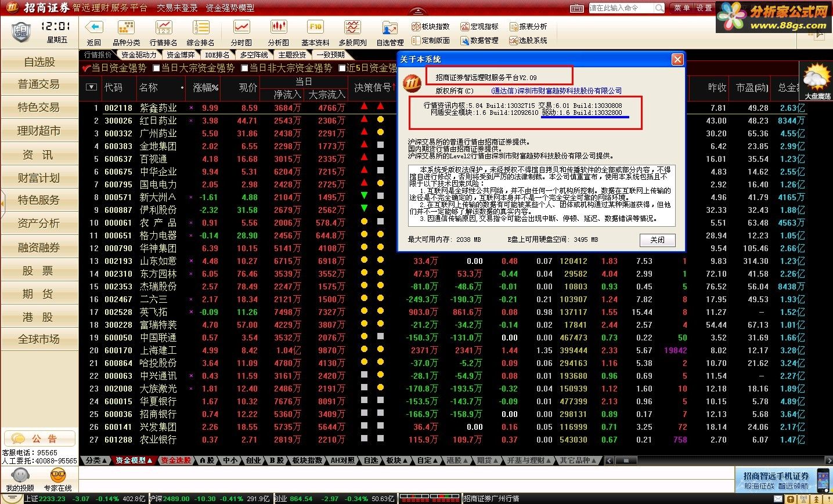Switch to the 资金博弈 tab
Viewport: 833px width, 504px height.
point(181,55)
